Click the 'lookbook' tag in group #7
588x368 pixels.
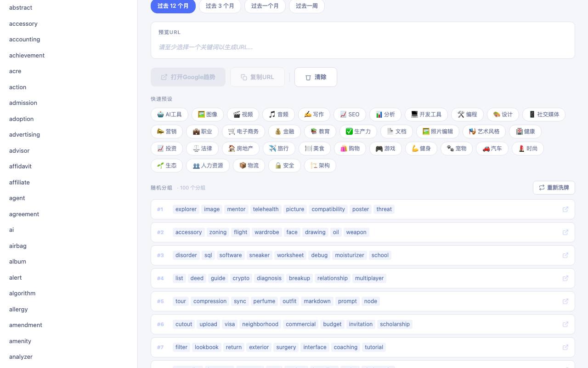(207, 347)
